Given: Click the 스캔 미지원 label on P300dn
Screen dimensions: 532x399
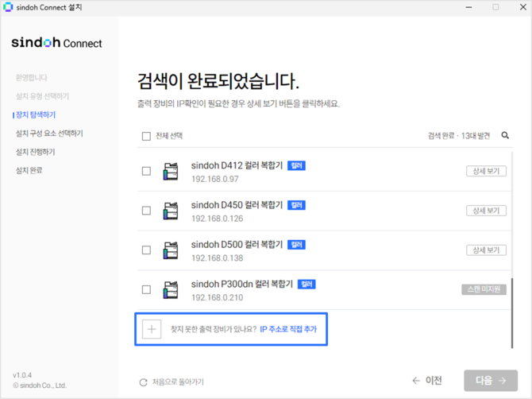Looking at the screenshot, I should (484, 289).
